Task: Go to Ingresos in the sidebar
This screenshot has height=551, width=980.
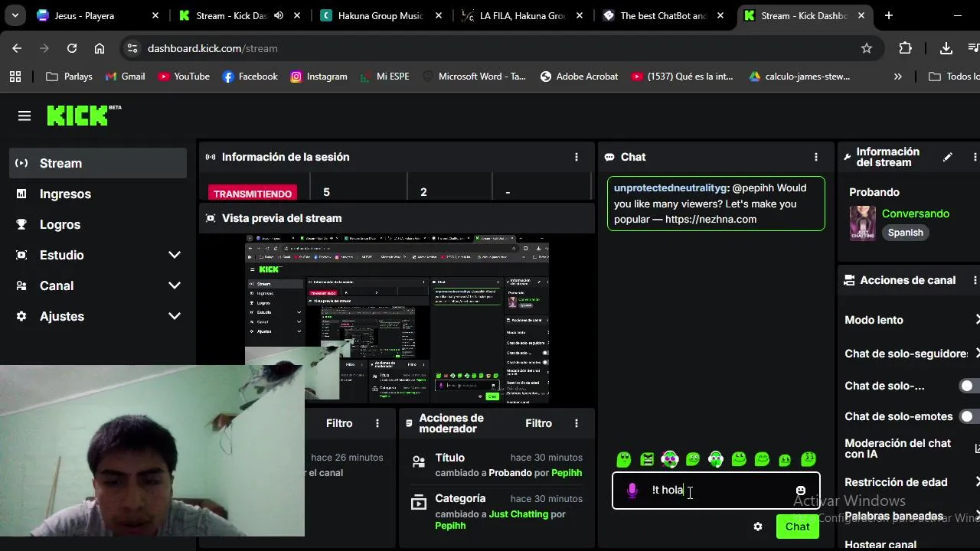Action: pyautogui.click(x=98, y=194)
